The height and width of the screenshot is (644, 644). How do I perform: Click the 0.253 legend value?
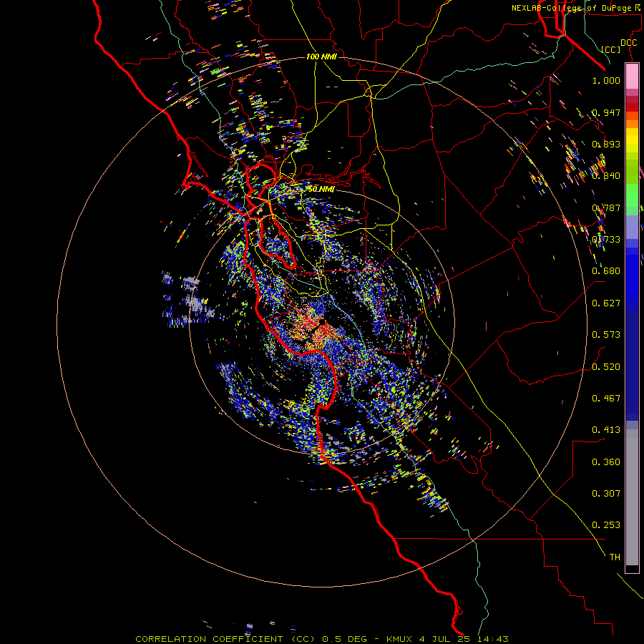pyautogui.click(x=606, y=525)
